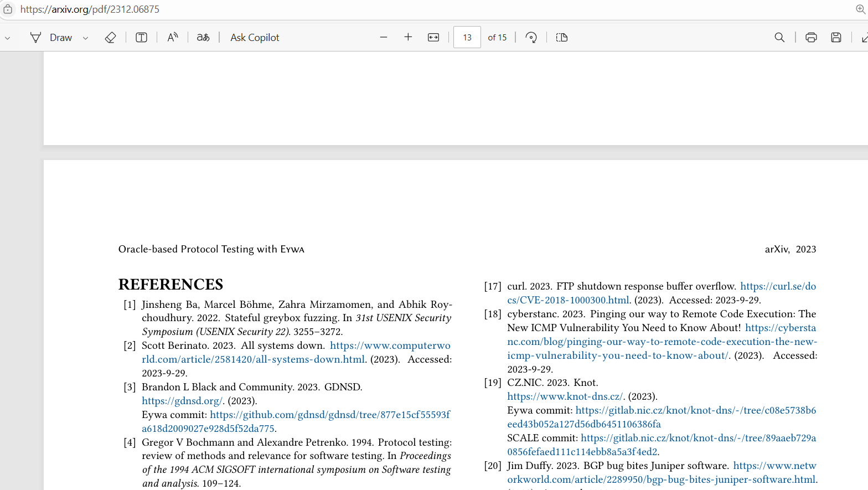Open cyberstanc blog ICMP vulnerability link
Viewport: 868px width, 490px height.
click(662, 342)
